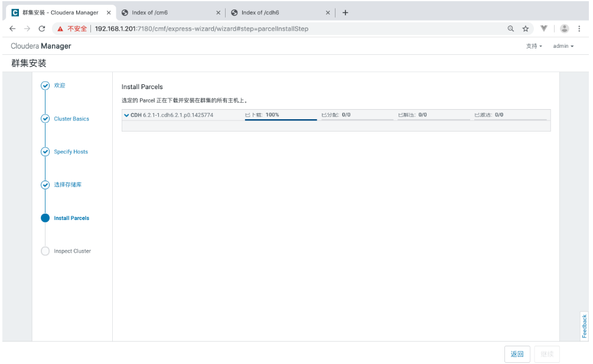Open the zoom magnifier icon in address bar
Image resolution: width=593 pixels, height=364 pixels.
510,29
